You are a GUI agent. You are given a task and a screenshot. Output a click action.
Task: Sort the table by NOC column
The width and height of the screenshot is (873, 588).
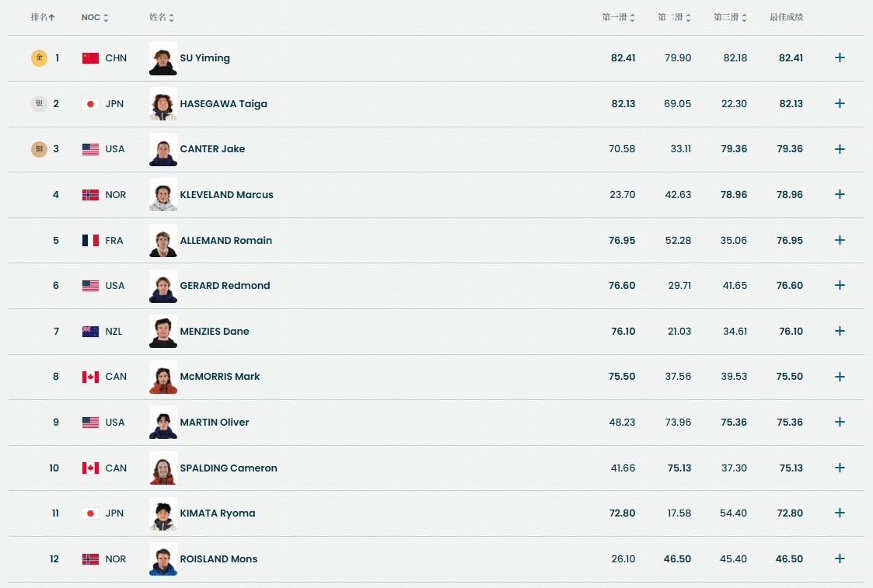(95, 17)
